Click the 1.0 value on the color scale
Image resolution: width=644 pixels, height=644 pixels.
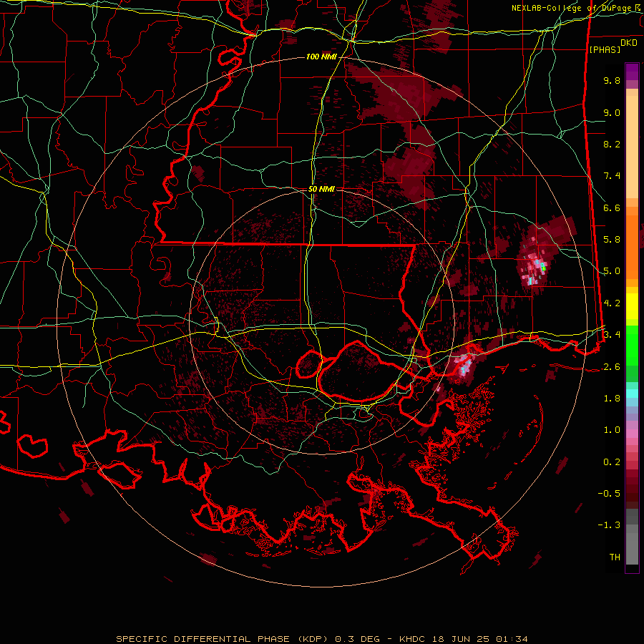tap(612, 430)
